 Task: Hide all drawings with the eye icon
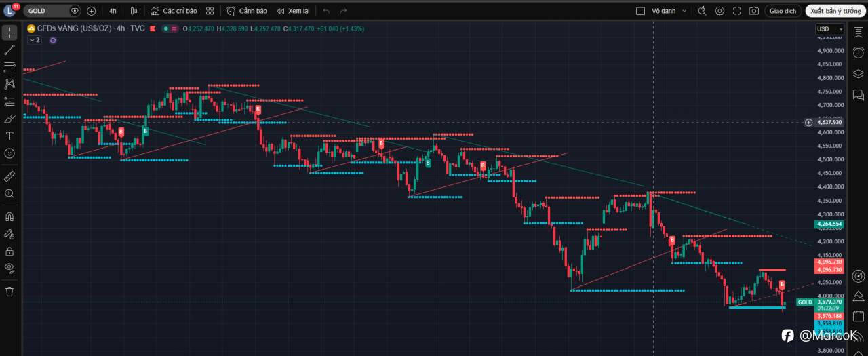pos(9,268)
